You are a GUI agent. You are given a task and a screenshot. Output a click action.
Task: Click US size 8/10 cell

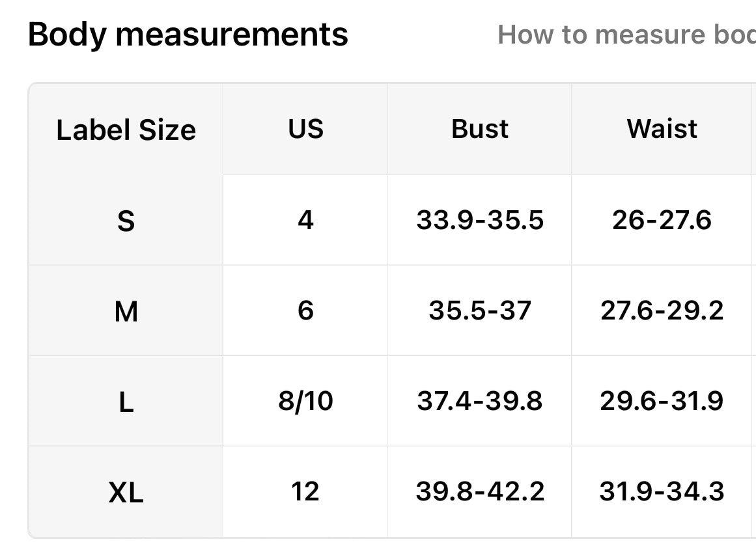(x=305, y=401)
